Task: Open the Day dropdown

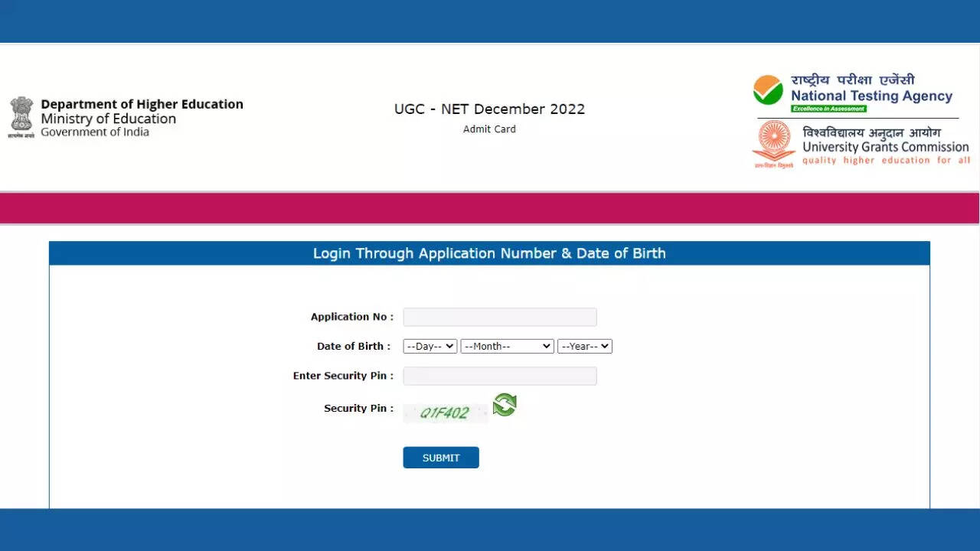Action: click(430, 347)
